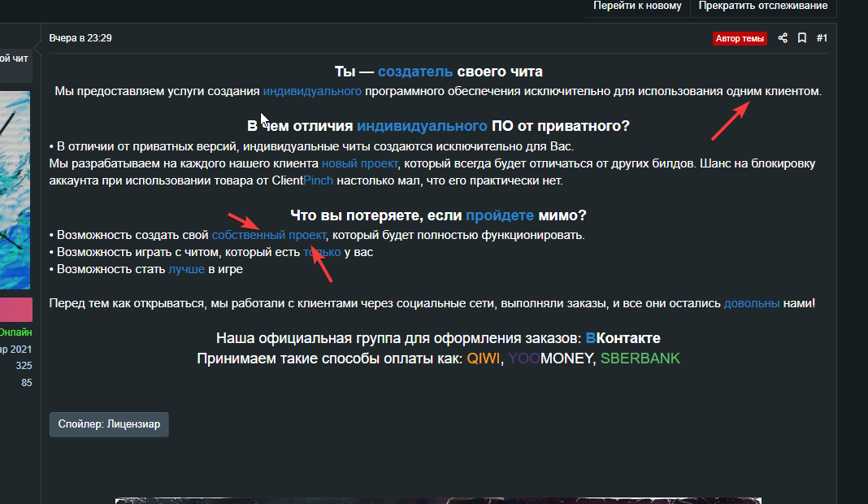The width and height of the screenshot is (868, 504).
Task: Click the "Автор темы" red badge
Action: (x=740, y=37)
